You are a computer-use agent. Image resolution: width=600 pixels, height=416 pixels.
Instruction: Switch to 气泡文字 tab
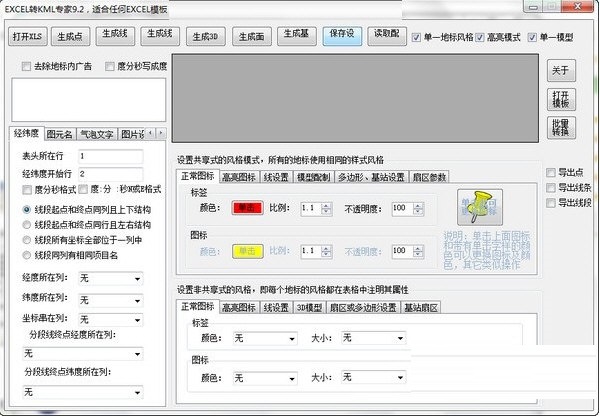click(97, 135)
